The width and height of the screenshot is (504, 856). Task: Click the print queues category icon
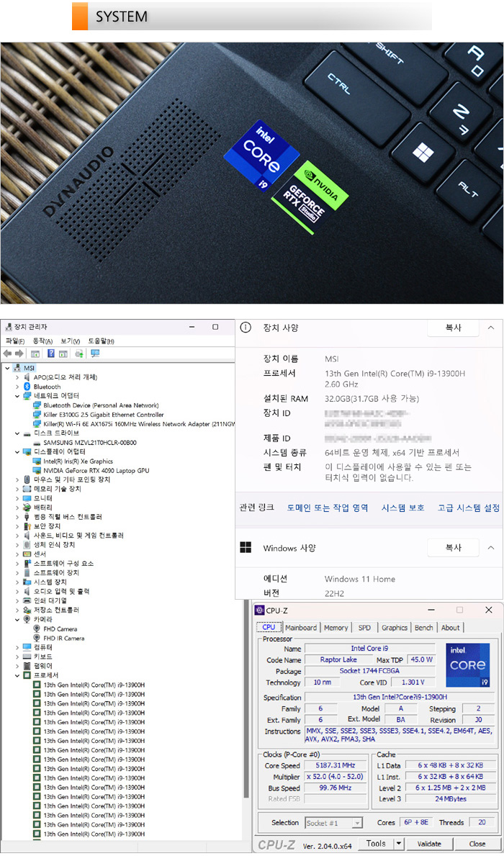coord(28,600)
